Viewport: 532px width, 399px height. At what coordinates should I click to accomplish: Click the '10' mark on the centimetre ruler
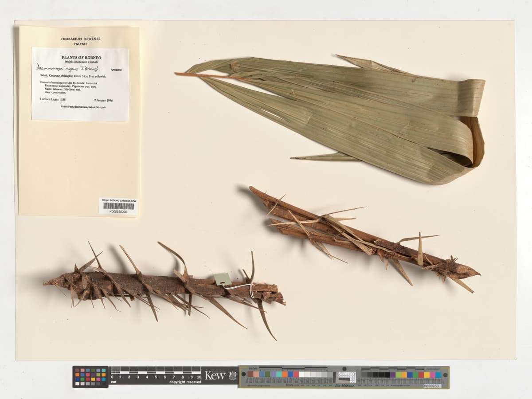(199, 377)
